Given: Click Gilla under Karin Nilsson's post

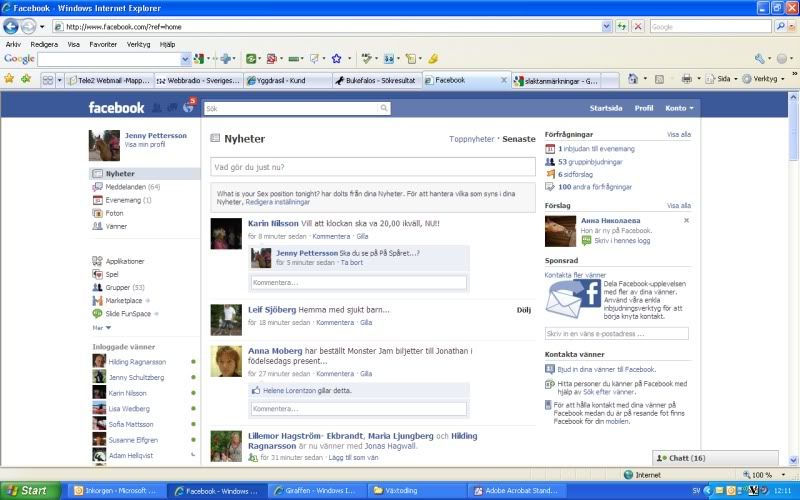Looking at the screenshot, I should pyautogui.click(x=362, y=236).
